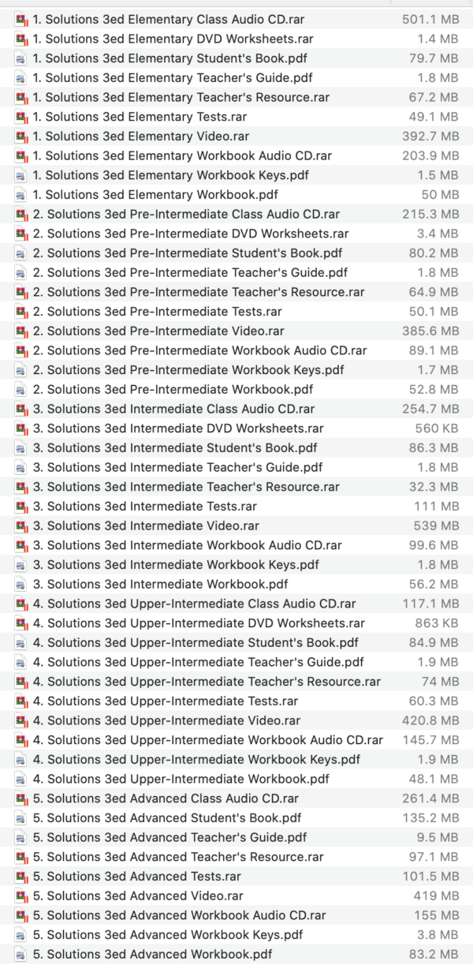The width and height of the screenshot is (473, 980).
Task: Click the 539 MB file size
Action: pos(436,526)
